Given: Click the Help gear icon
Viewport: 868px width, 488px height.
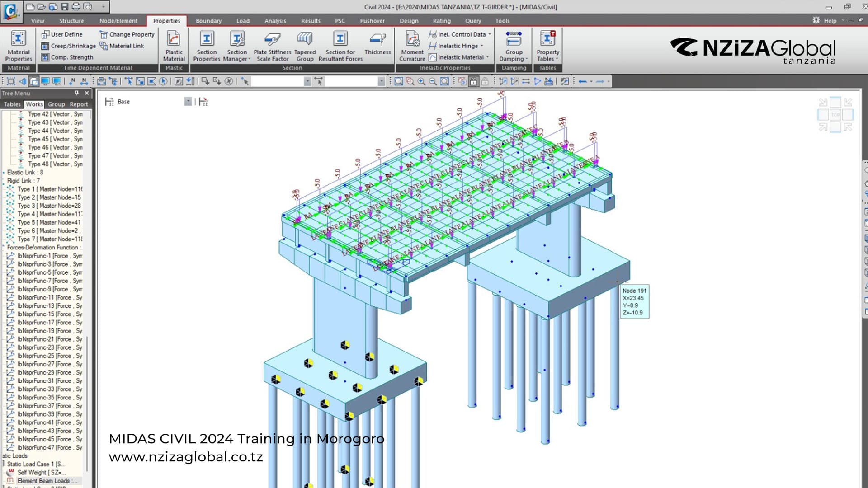Looking at the screenshot, I should tap(816, 20).
